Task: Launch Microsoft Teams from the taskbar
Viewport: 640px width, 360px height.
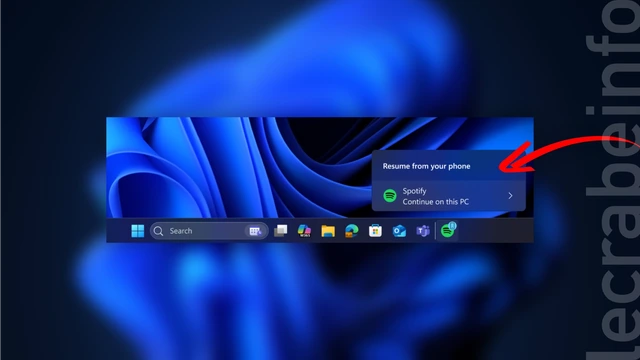Action: (423, 231)
